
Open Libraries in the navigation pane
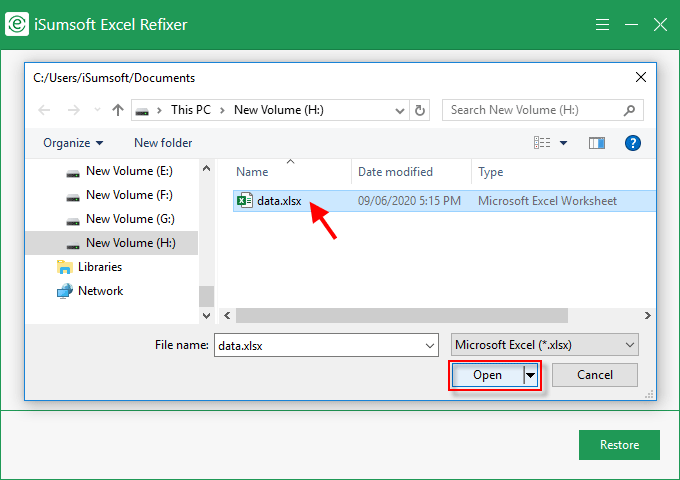[x=99, y=267]
